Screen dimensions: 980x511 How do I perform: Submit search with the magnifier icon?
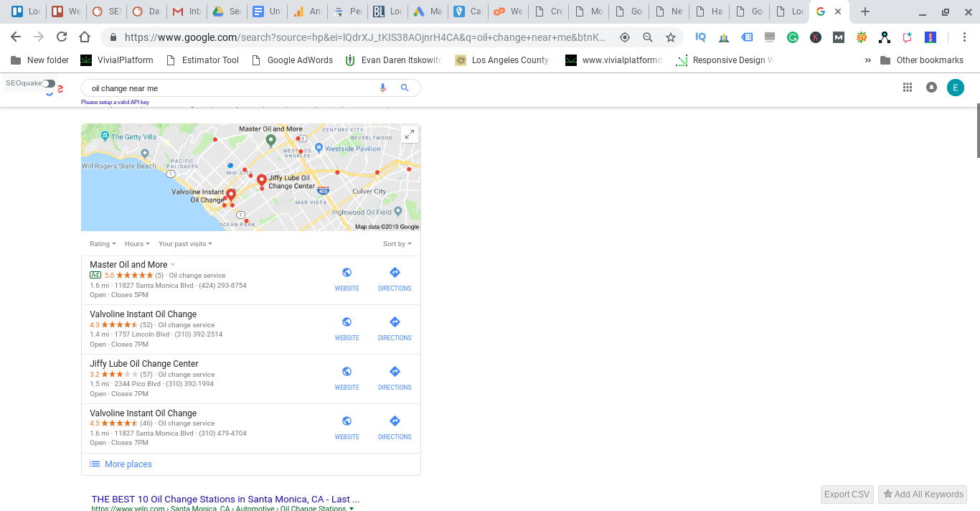pyautogui.click(x=405, y=88)
